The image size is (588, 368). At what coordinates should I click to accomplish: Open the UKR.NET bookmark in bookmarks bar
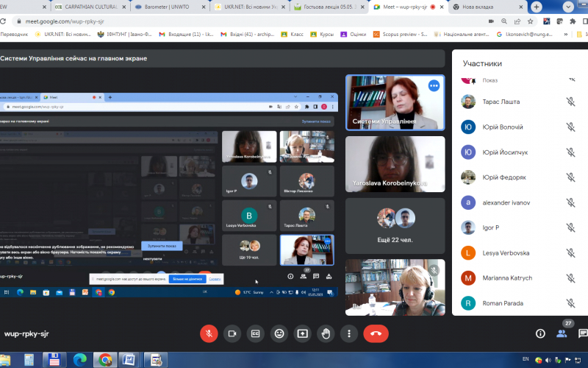point(62,34)
